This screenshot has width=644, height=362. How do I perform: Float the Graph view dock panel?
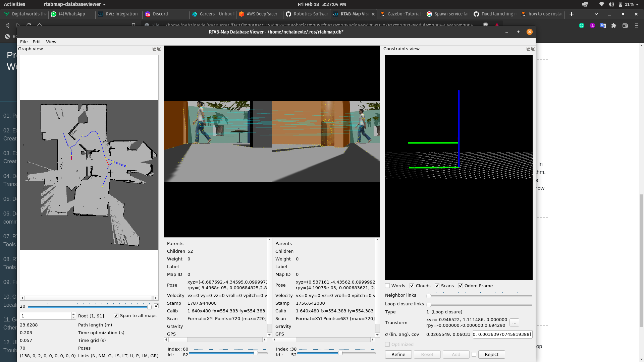tap(154, 49)
